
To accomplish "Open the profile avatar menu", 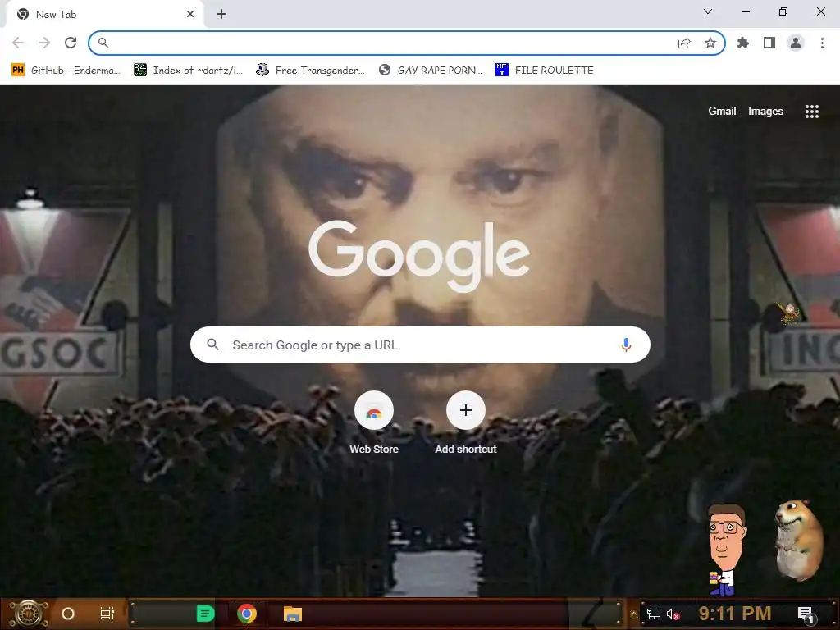I will coord(796,43).
